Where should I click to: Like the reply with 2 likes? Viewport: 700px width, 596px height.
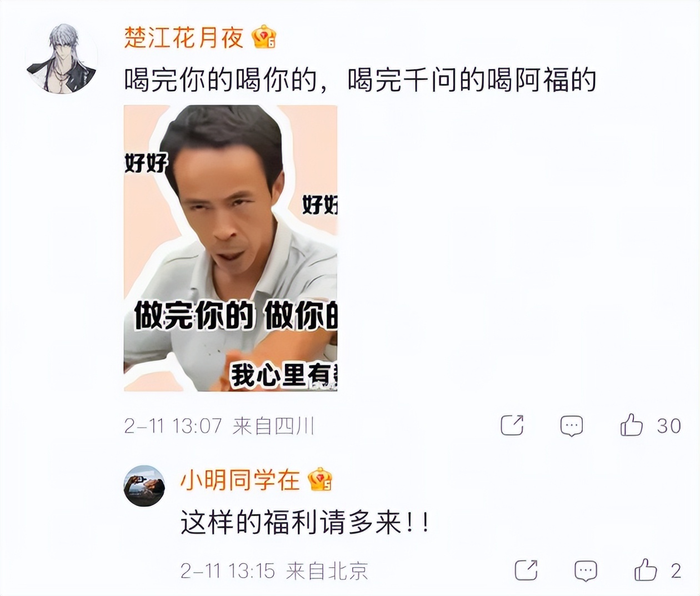(646, 570)
